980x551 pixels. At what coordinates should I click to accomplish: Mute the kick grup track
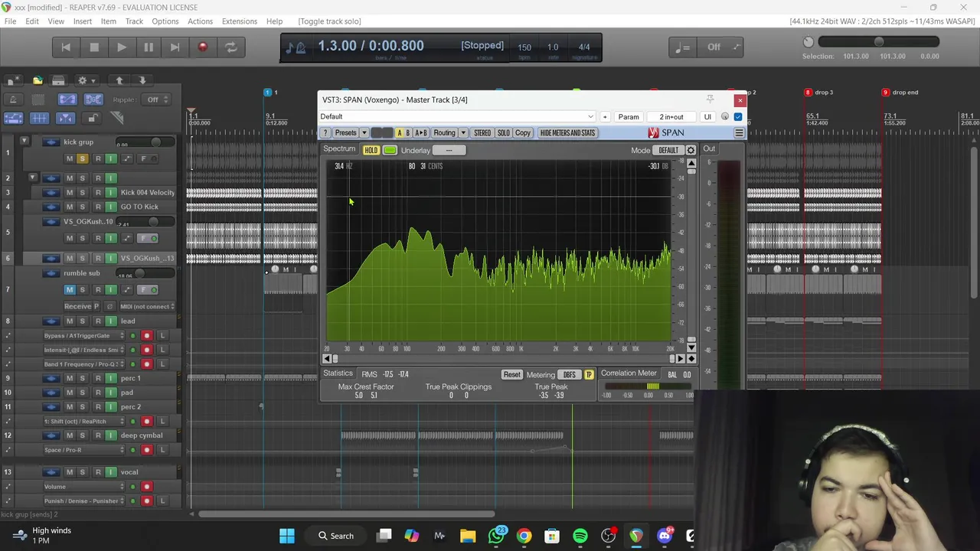[70, 158]
